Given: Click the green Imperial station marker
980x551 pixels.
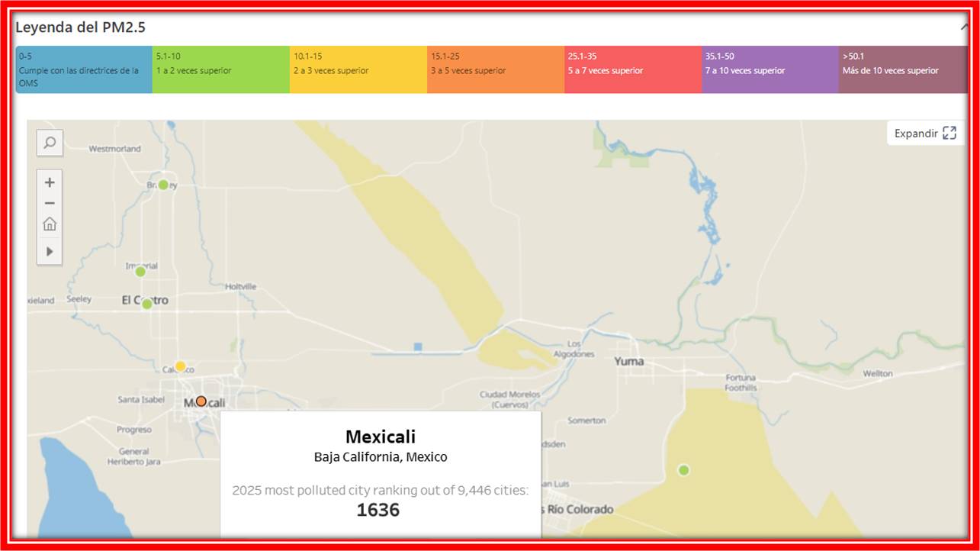Looking at the screenshot, I should pyautogui.click(x=140, y=272).
